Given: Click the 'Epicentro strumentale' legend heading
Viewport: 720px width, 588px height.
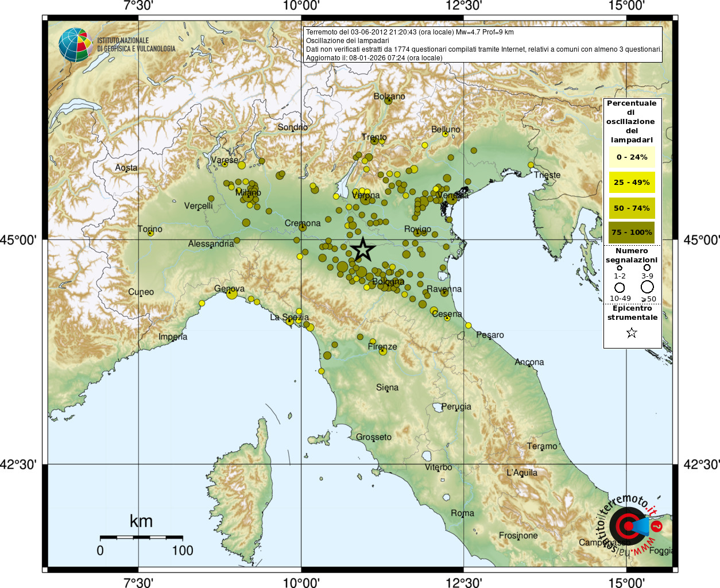Looking at the screenshot, I should point(632,312).
